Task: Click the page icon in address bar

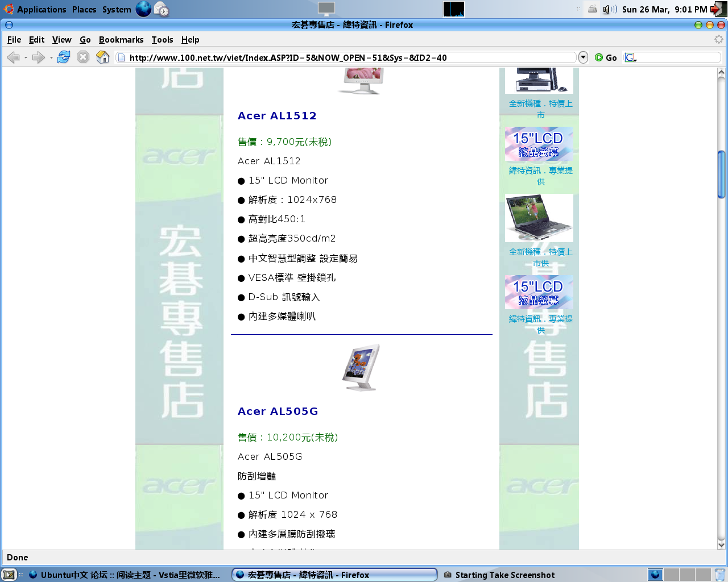Action: (x=121, y=57)
